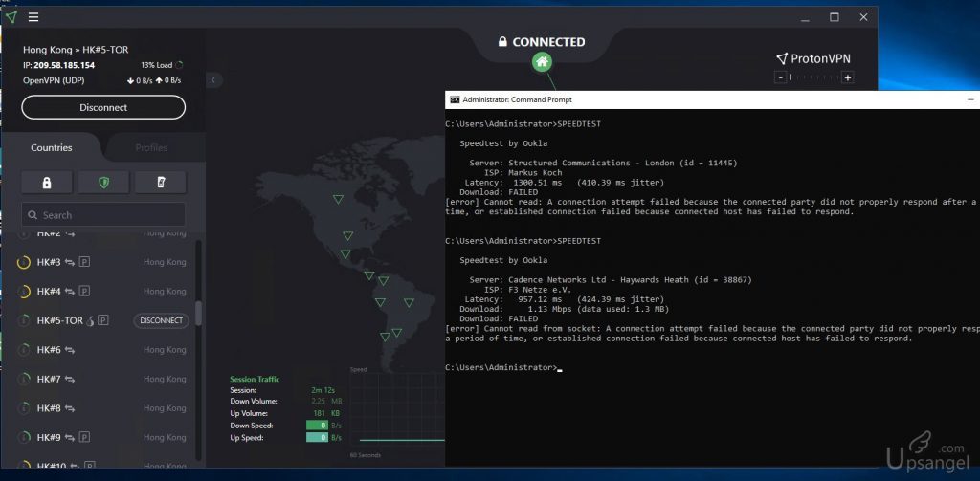This screenshot has height=481, width=980.
Task: Toggle Kill Switch button
Action: click(161, 183)
